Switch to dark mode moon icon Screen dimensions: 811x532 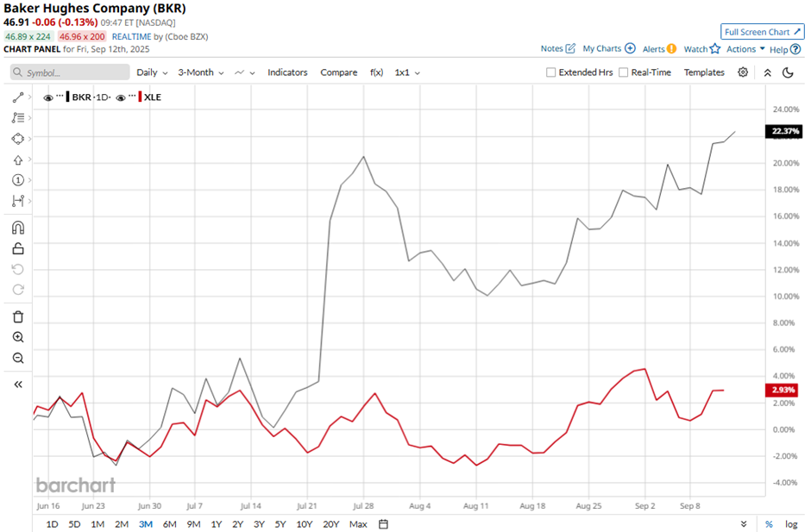point(788,73)
